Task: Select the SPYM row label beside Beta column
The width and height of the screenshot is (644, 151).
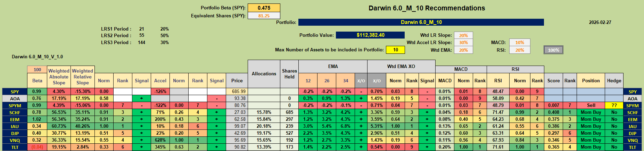Action: [x=15, y=106]
